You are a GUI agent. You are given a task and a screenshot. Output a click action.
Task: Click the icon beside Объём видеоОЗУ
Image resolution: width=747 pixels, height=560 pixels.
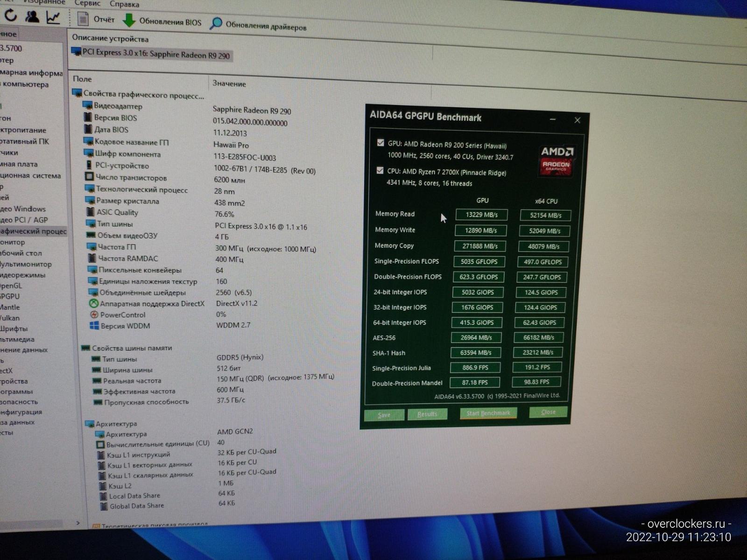click(91, 235)
